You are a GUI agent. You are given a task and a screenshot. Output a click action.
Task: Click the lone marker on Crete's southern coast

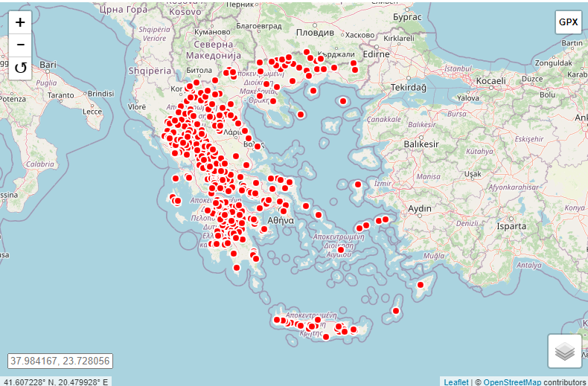pos(326,336)
